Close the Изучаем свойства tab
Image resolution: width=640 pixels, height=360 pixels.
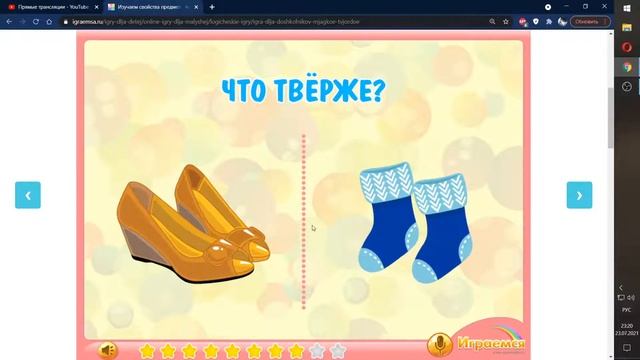point(196,7)
